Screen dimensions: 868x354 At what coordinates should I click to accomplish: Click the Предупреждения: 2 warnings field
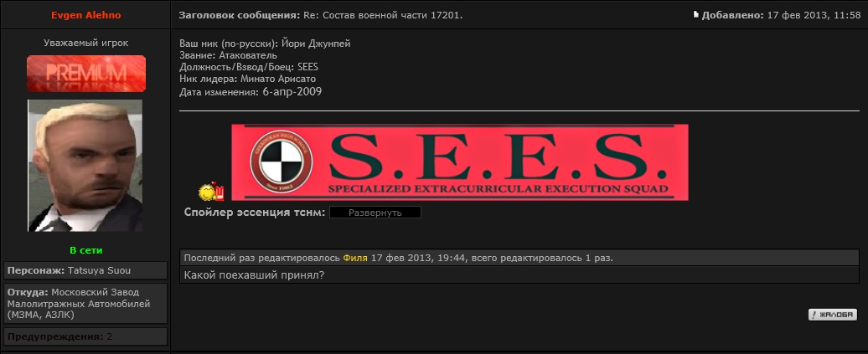[85, 336]
